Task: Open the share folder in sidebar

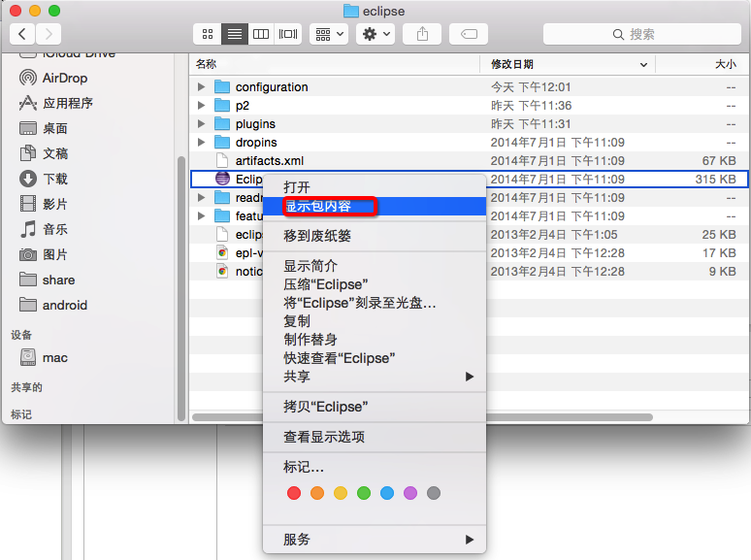Action: 47,280
